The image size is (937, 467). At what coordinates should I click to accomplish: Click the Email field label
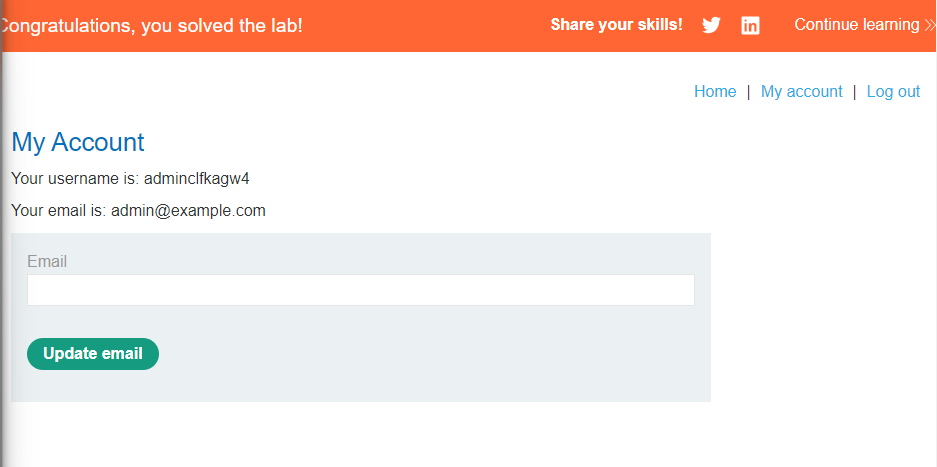coord(47,261)
